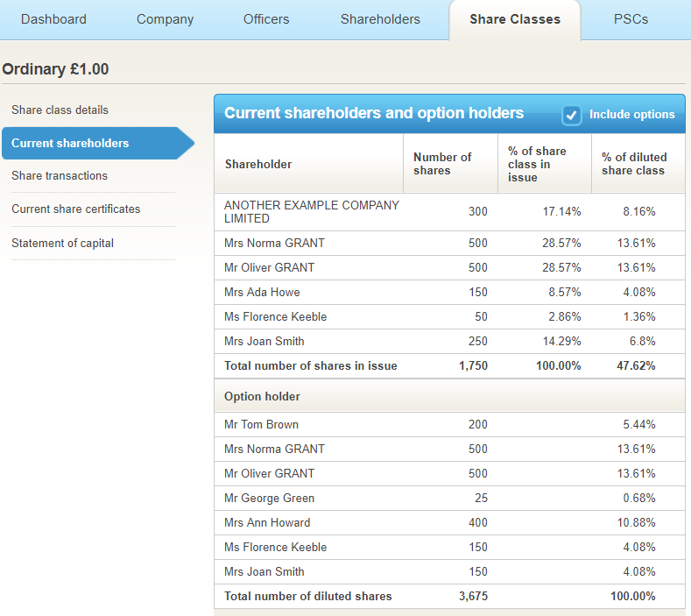
Task: Click the % of diluted share class header
Action: tap(634, 164)
